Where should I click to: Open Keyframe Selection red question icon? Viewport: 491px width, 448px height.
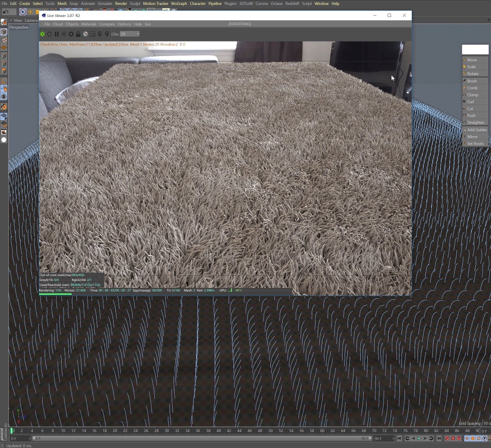pyautogui.click(x=459, y=438)
